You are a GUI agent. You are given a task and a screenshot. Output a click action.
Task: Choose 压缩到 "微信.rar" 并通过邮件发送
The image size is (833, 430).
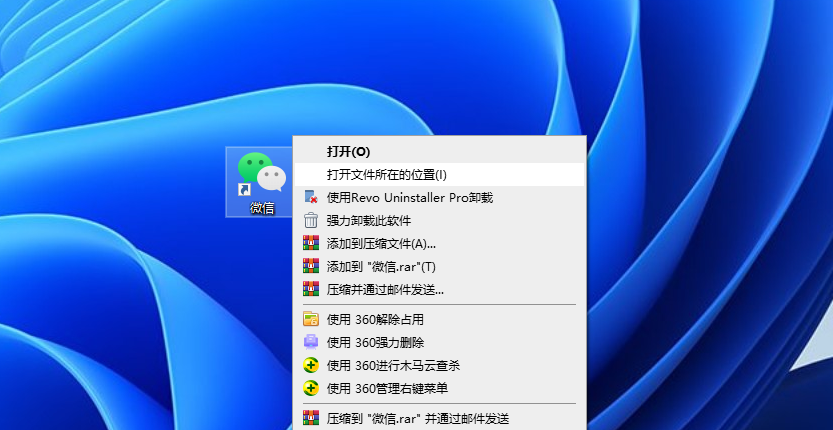pyautogui.click(x=439, y=418)
